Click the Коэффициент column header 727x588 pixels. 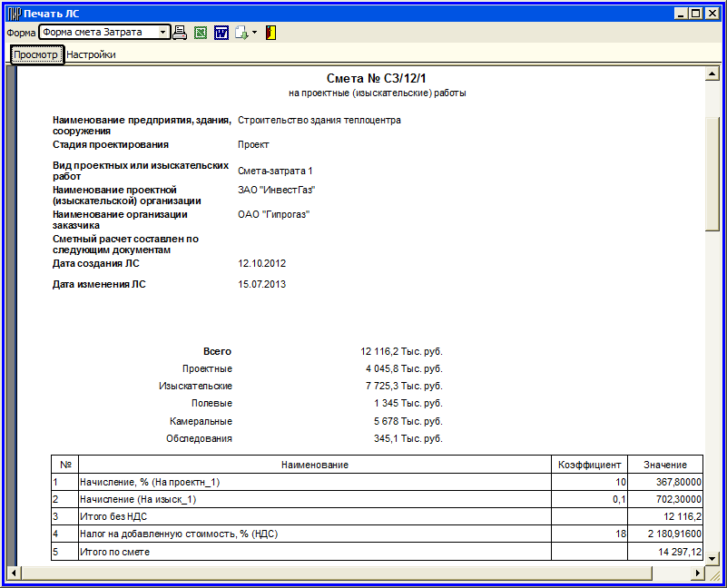click(590, 465)
